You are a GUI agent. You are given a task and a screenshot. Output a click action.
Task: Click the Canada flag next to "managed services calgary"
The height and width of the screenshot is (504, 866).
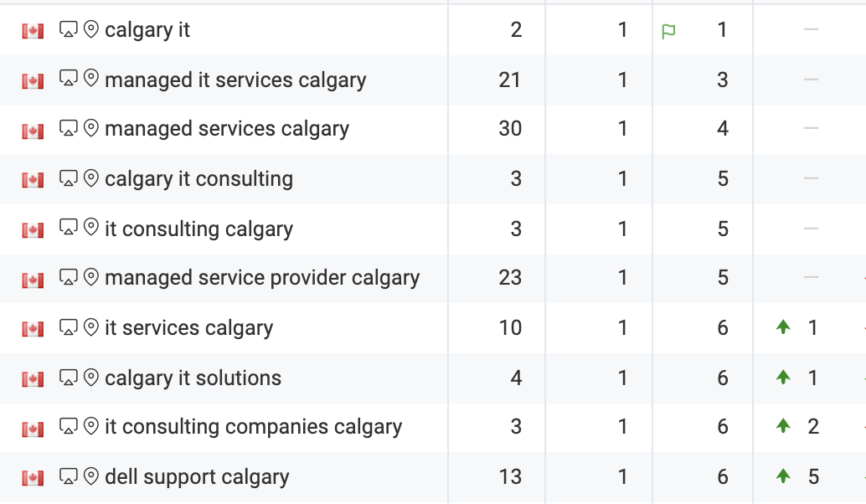click(x=31, y=129)
